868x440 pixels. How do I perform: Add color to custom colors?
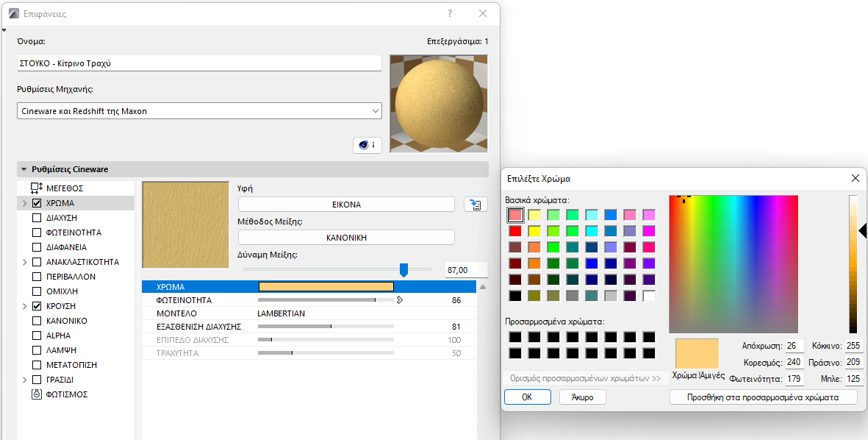[763, 397]
